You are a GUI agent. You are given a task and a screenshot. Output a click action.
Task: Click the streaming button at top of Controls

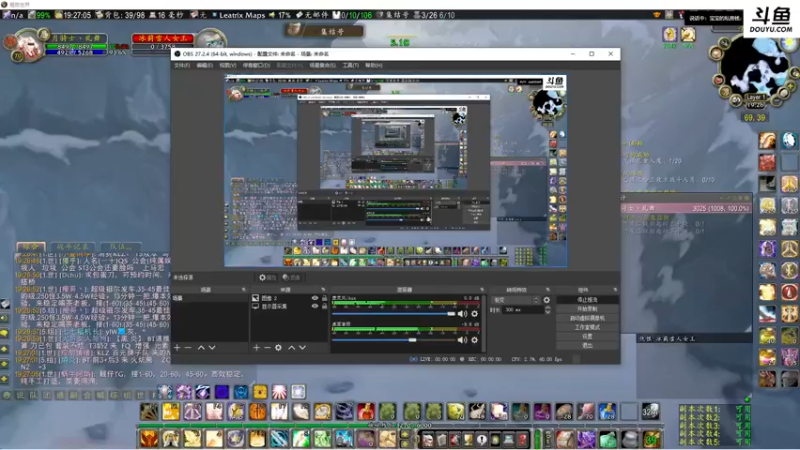point(587,299)
